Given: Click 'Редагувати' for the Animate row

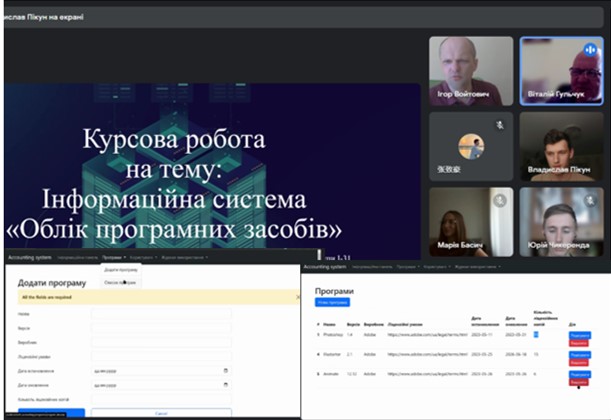Looking at the screenshot, I should 580,374.
